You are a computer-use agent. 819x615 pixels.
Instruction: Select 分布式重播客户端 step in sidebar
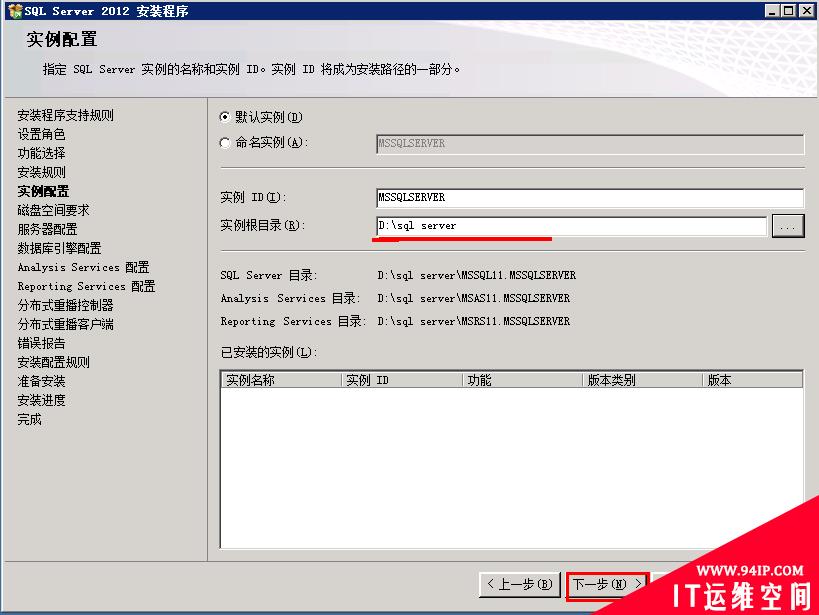coord(65,324)
